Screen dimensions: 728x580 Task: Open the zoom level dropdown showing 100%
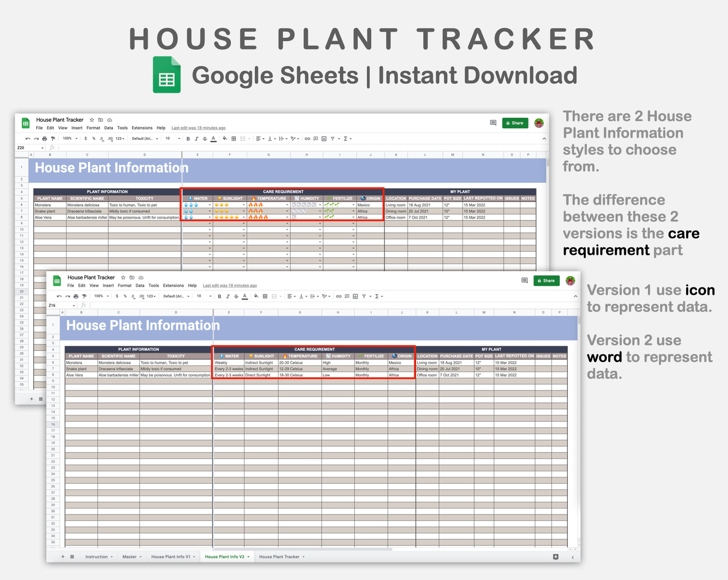tap(101, 296)
